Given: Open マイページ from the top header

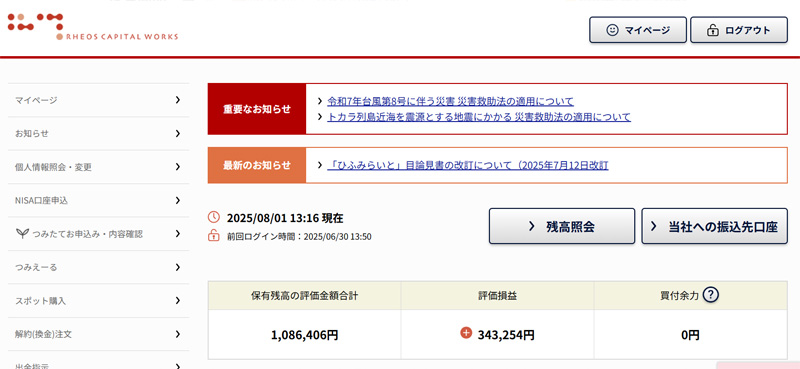Looking at the screenshot, I should point(638,30).
